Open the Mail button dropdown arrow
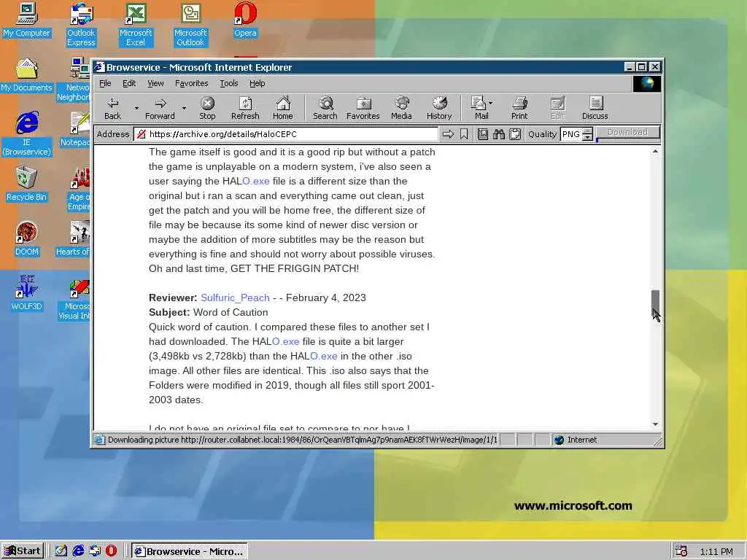Screen dimensions: 747x560 click(x=491, y=103)
